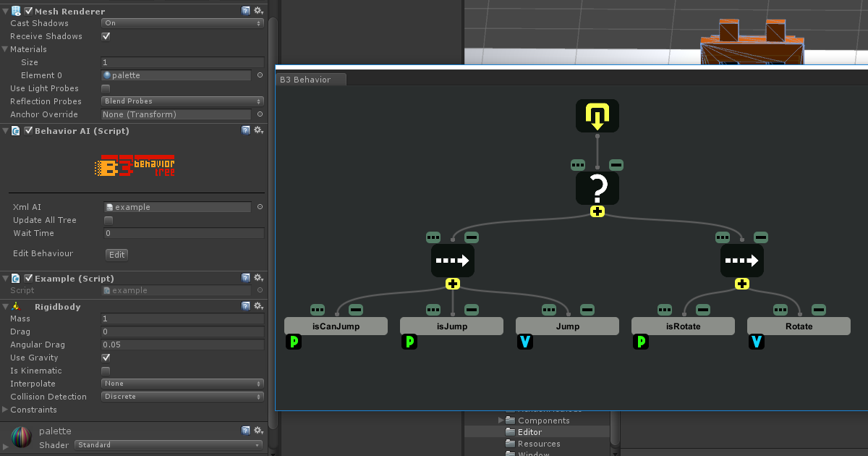Click blue V icon under Rotate
Viewport: 868px width, 456px height.
756,342
